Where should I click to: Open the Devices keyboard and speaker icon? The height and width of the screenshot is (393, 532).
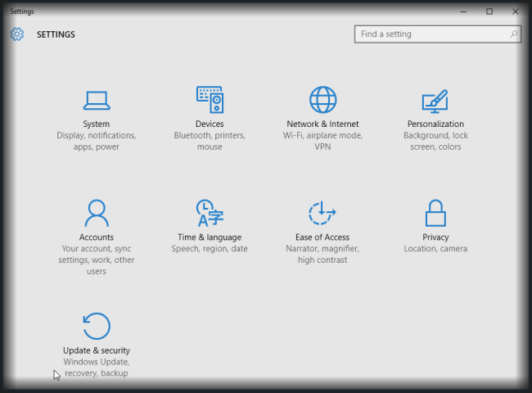tap(210, 100)
